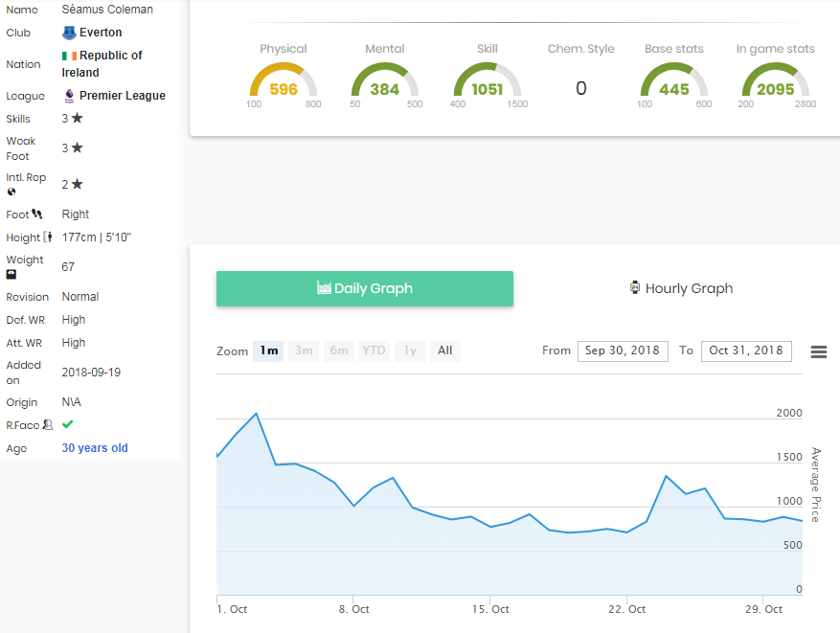The image size is (840, 633).
Task: Switch to the Hourly Graph tab
Action: click(681, 288)
